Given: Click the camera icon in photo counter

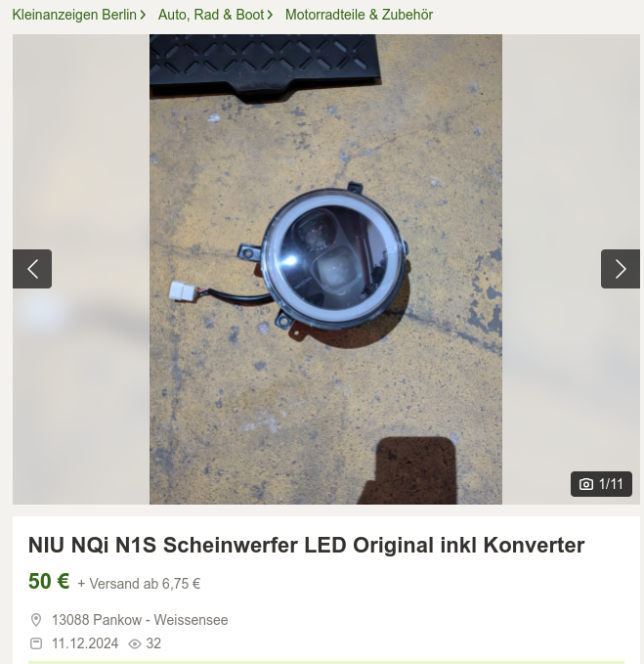Looking at the screenshot, I should click(x=586, y=484).
